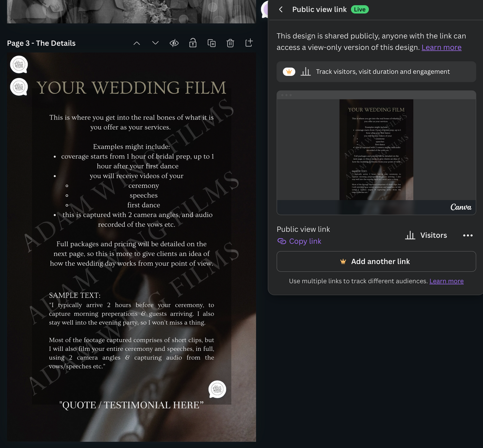Select the YOUR WEDDING FILM heading
Image resolution: width=483 pixels, height=448 pixels.
pyautogui.click(x=131, y=88)
